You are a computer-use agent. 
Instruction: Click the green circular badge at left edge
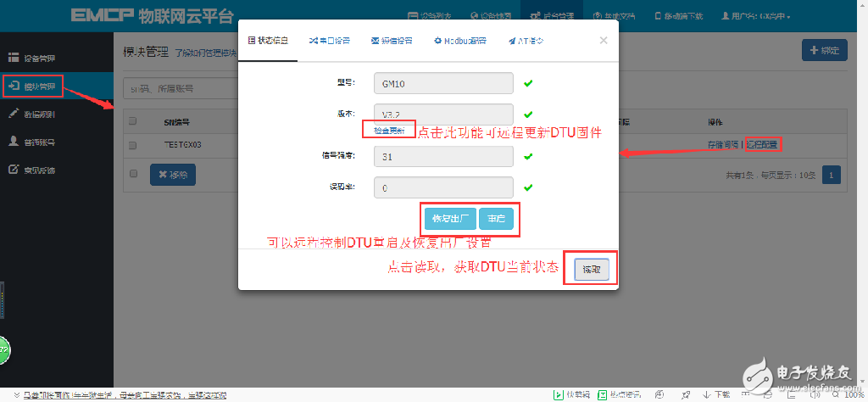tap(4, 349)
